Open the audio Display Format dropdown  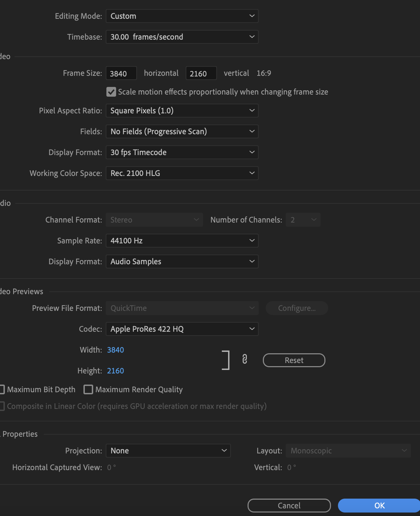(x=182, y=261)
